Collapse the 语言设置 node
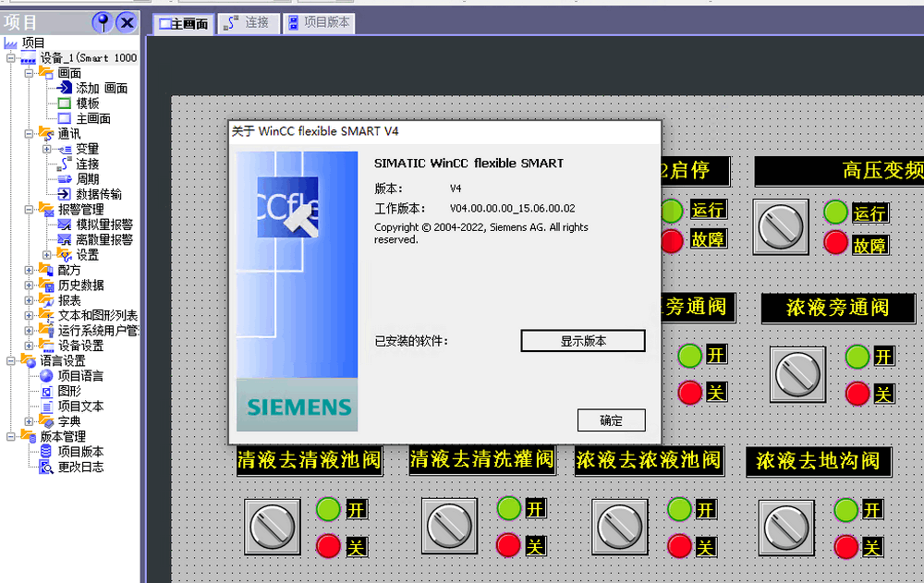The image size is (924, 583). 10,360
